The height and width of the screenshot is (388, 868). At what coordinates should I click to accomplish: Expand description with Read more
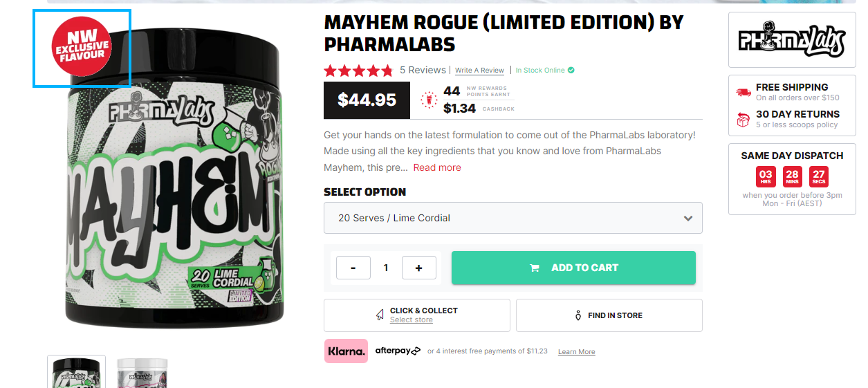(437, 167)
